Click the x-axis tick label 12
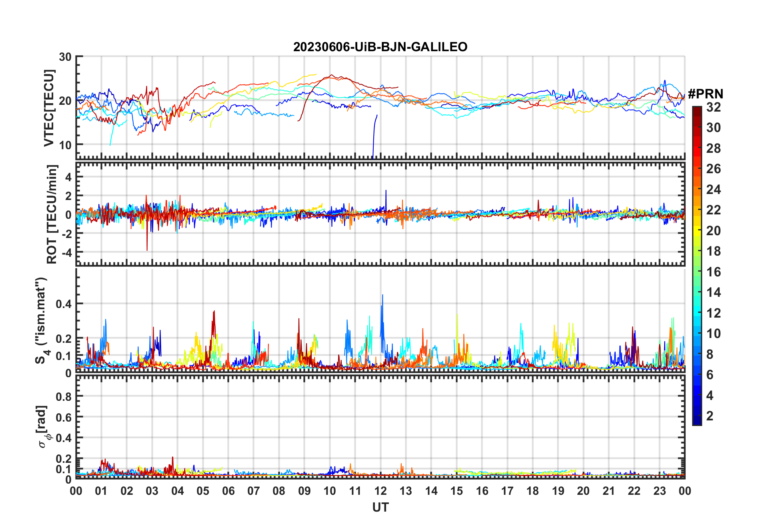 pos(380,491)
